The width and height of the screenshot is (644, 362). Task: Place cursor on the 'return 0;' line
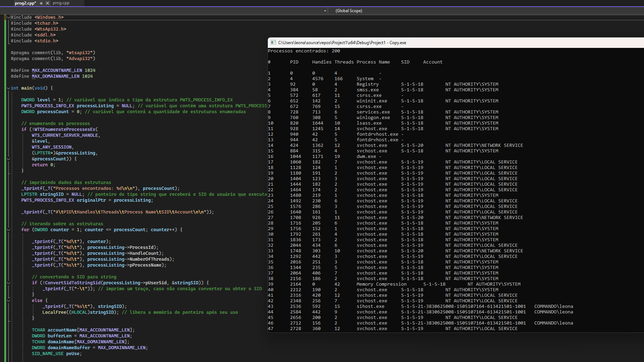pos(43,165)
